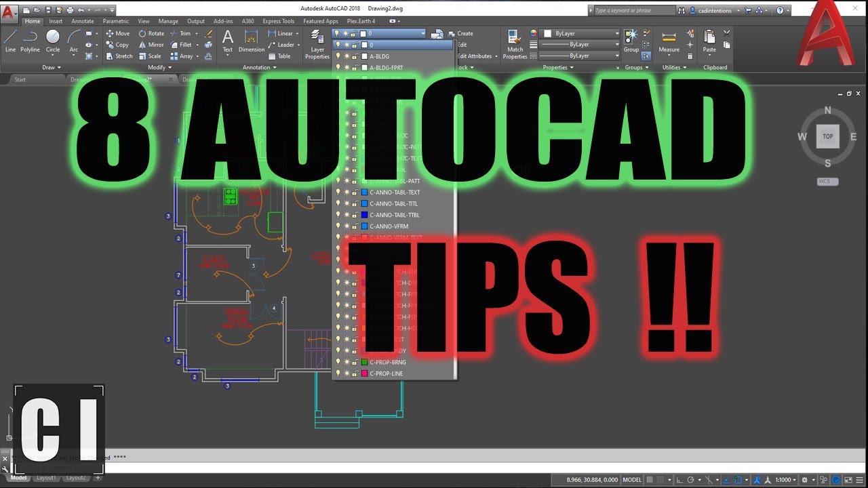Switch to the Layout1 tab
The width and height of the screenshot is (868, 488).
pyautogui.click(x=46, y=478)
